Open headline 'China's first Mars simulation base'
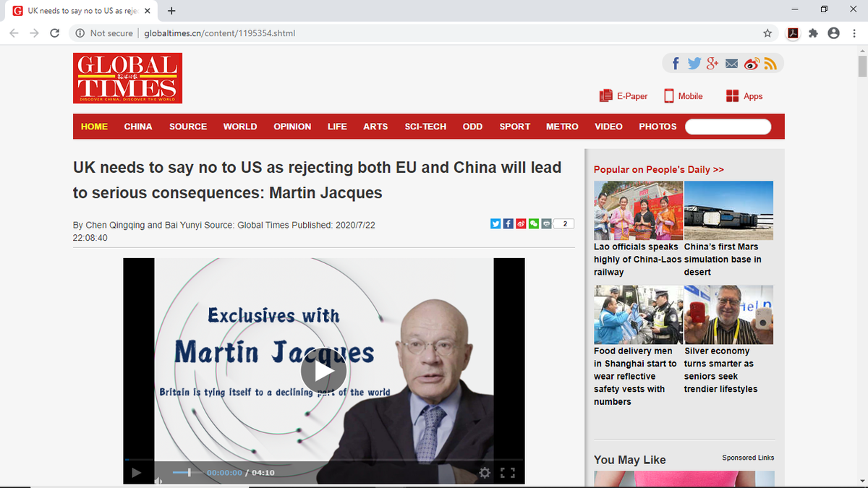 723,260
